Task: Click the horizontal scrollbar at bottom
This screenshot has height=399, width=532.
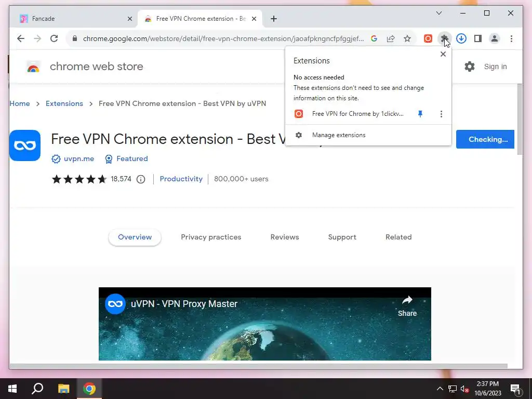Action: point(259,366)
